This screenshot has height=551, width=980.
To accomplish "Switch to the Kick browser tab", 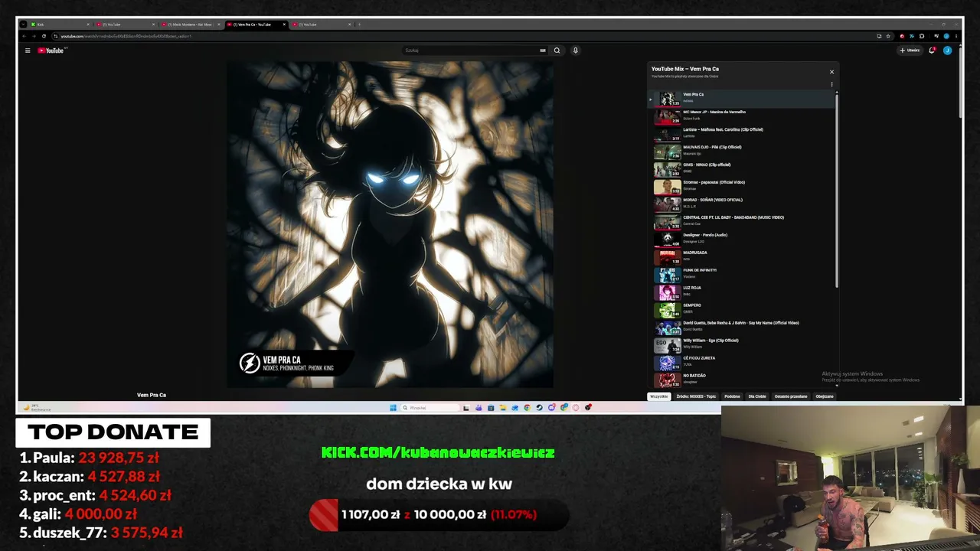I will coord(60,24).
